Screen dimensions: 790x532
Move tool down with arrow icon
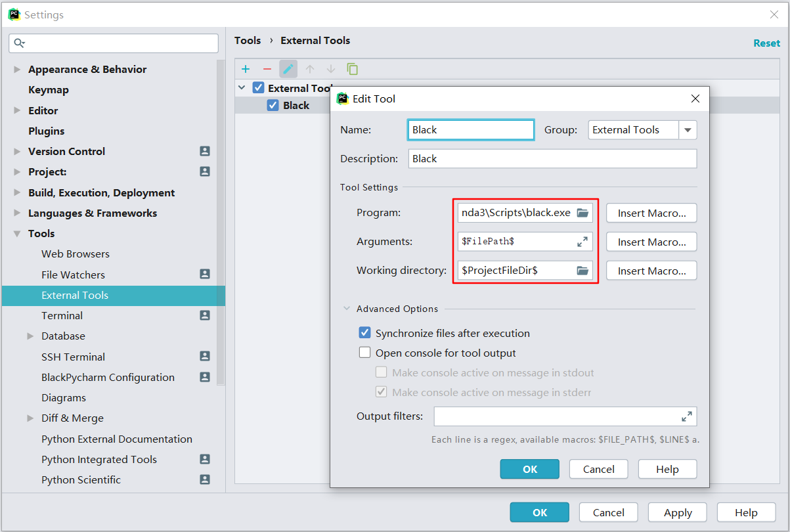331,69
